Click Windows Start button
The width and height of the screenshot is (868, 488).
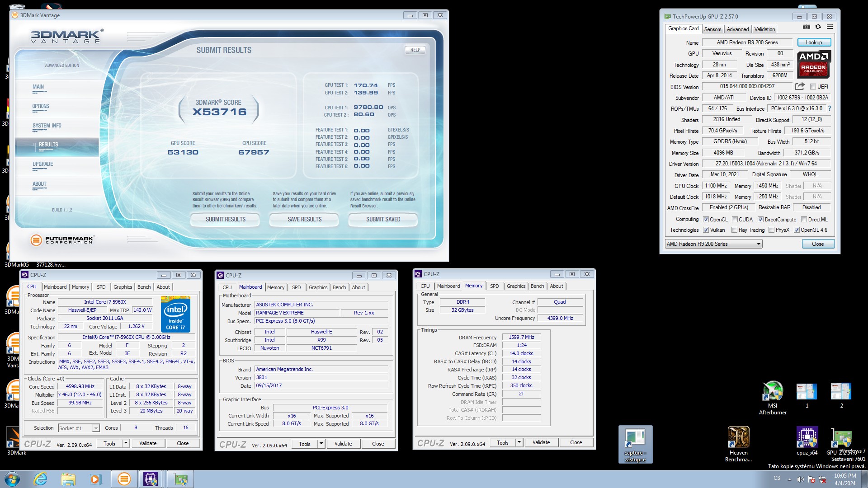click(12, 479)
